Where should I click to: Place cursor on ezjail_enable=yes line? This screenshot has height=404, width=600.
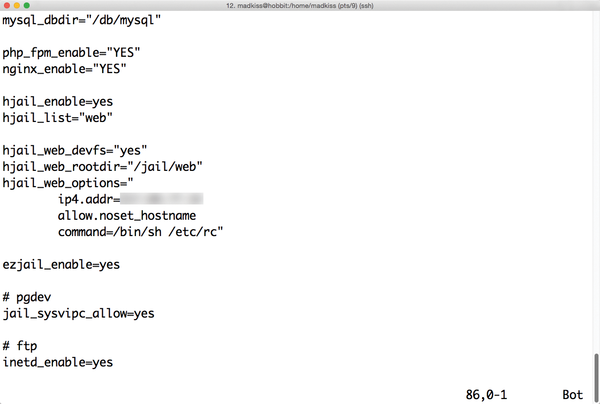coord(61,265)
